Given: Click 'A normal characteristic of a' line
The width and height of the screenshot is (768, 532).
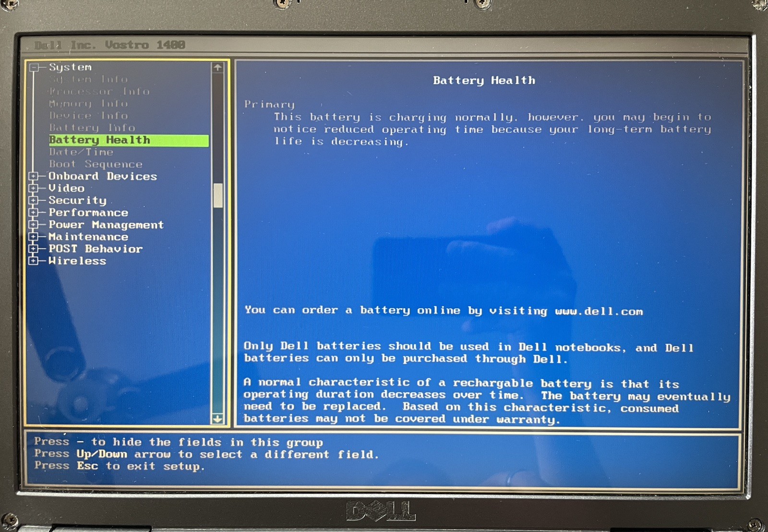Looking at the screenshot, I should tap(461, 383).
